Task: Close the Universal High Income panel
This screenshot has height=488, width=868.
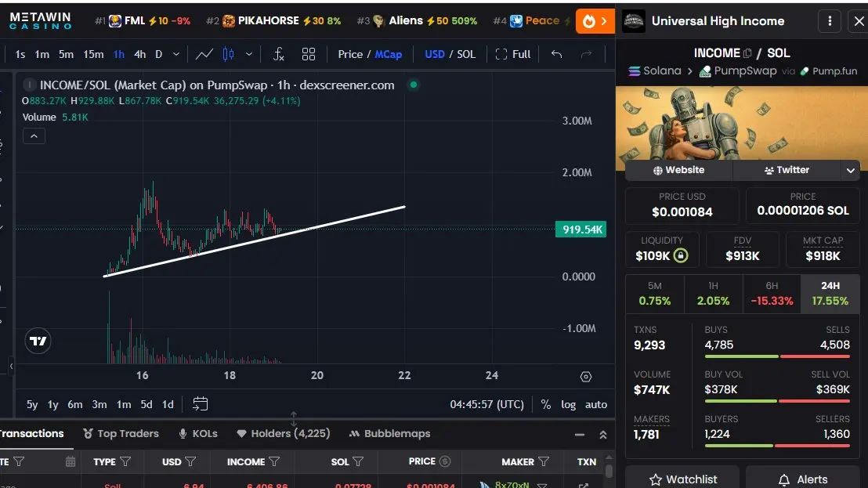Action: click(x=859, y=21)
